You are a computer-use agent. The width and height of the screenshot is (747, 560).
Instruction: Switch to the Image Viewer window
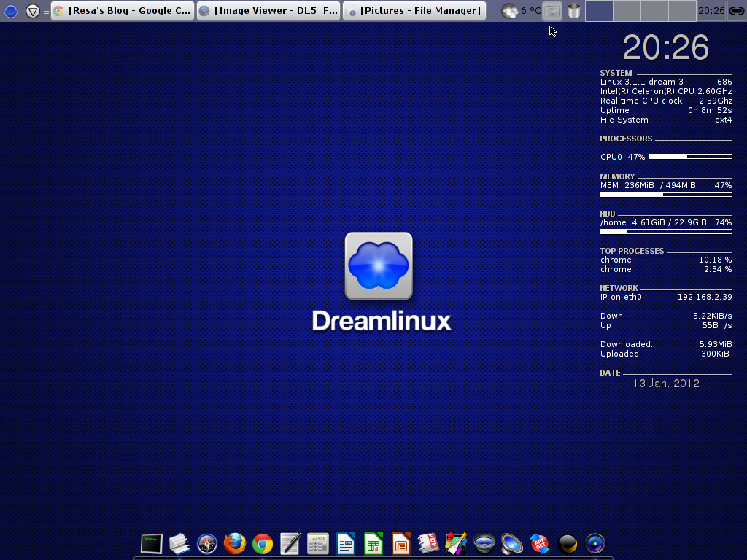point(268,10)
